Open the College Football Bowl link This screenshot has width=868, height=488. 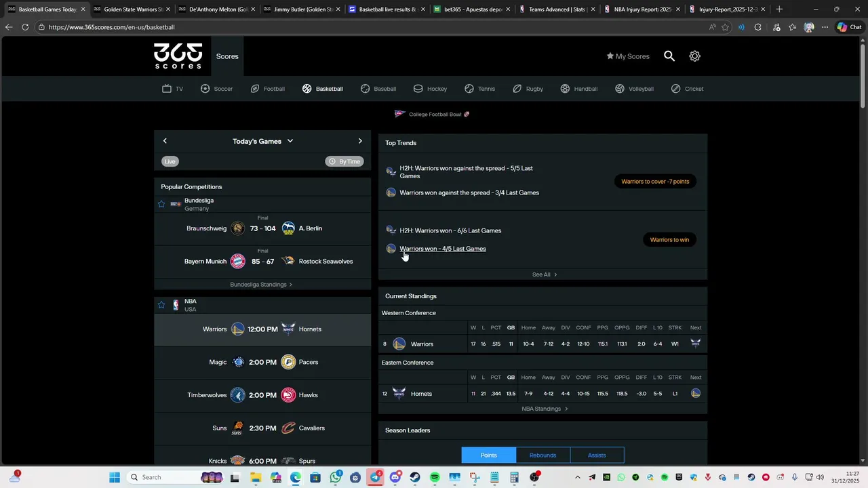(x=432, y=114)
